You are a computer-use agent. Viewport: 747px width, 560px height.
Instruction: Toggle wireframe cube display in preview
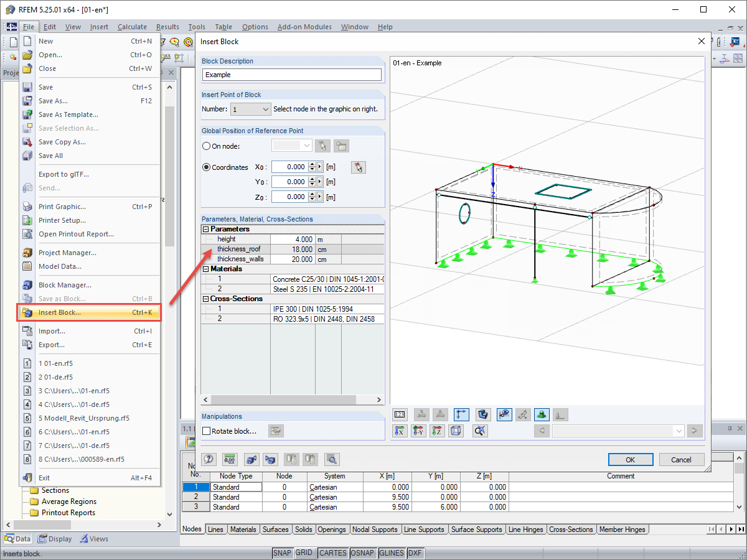pyautogui.click(x=456, y=430)
